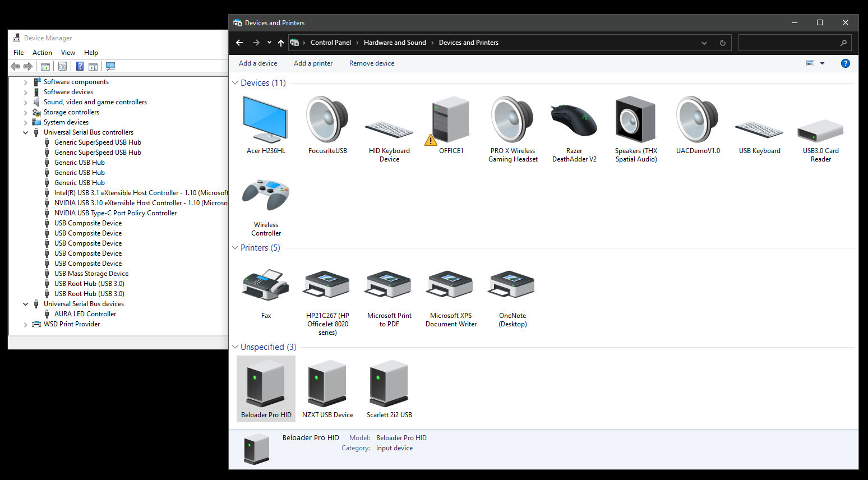
Task: Refresh the Devices and Printers address bar
Action: click(x=722, y=43)
